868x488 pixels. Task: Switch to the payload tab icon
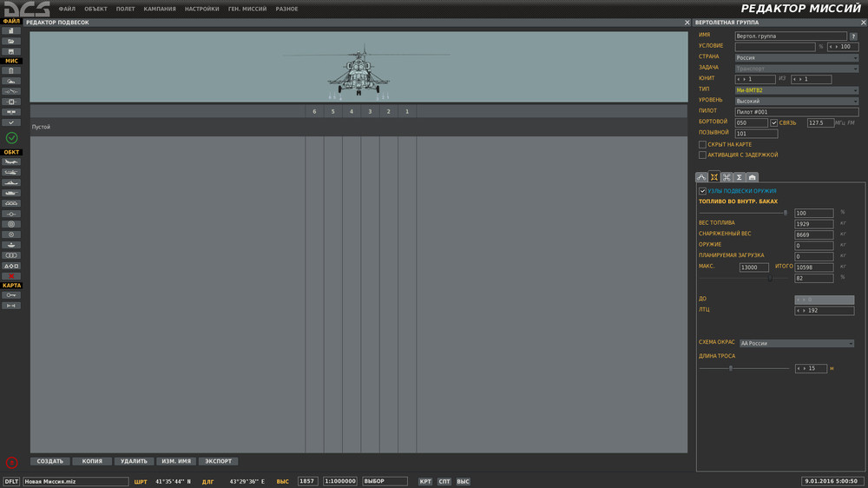click(x=714, y=177)
